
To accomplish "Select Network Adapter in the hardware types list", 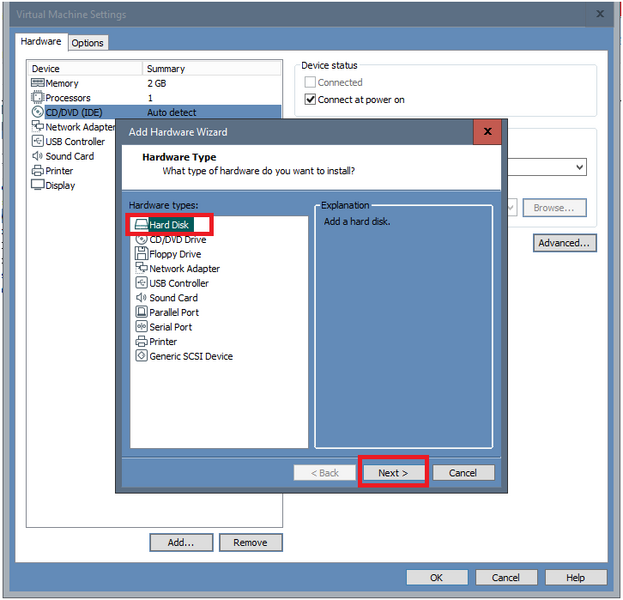I will coord(184,269).
